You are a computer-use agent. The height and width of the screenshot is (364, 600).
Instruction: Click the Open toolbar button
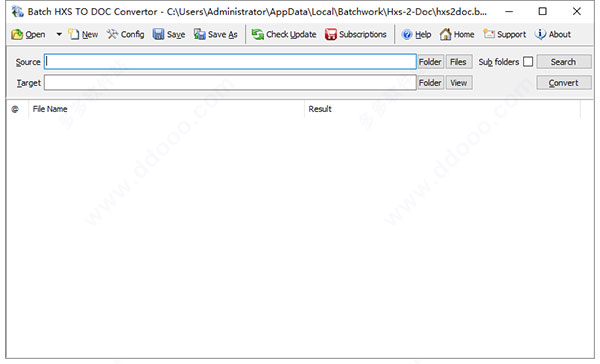[x=28, y=34]
